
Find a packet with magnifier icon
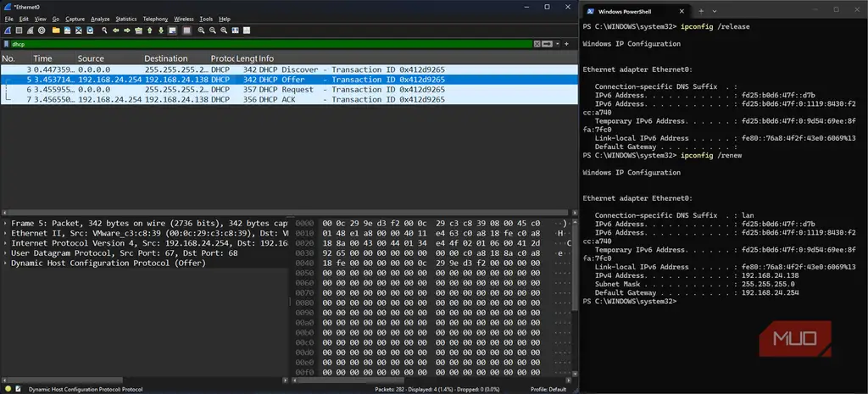(104, 31)
